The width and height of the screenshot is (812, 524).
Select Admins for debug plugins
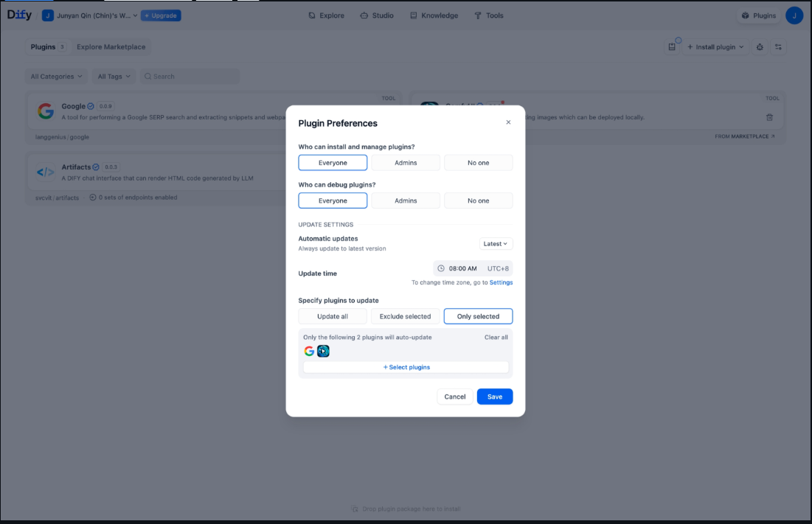point(406,200)
